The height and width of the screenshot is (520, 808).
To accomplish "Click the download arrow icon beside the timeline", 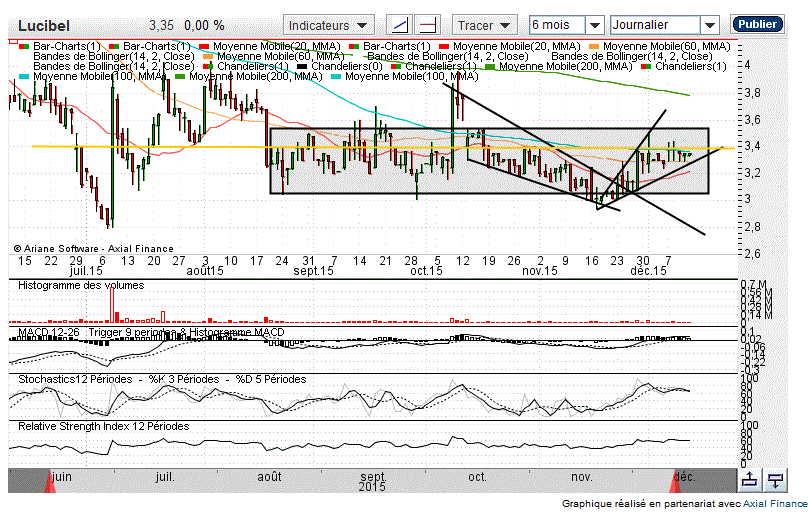I will [775, 480].
